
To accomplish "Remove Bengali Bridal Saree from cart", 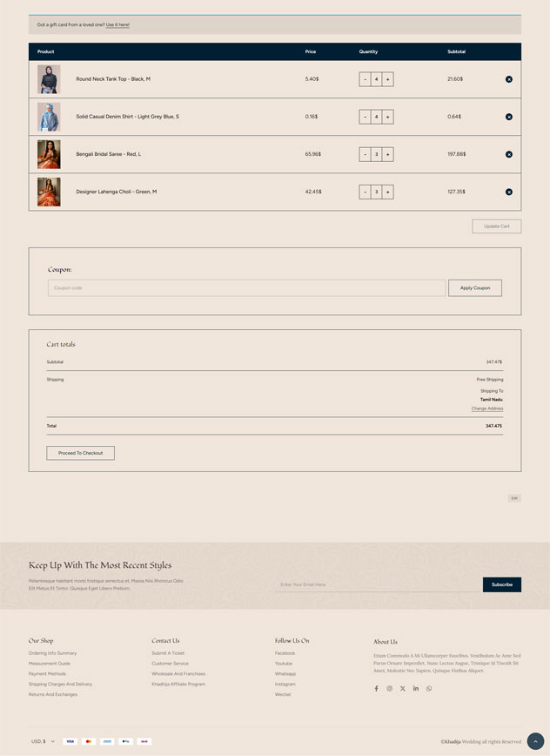I will pos(509,154).
